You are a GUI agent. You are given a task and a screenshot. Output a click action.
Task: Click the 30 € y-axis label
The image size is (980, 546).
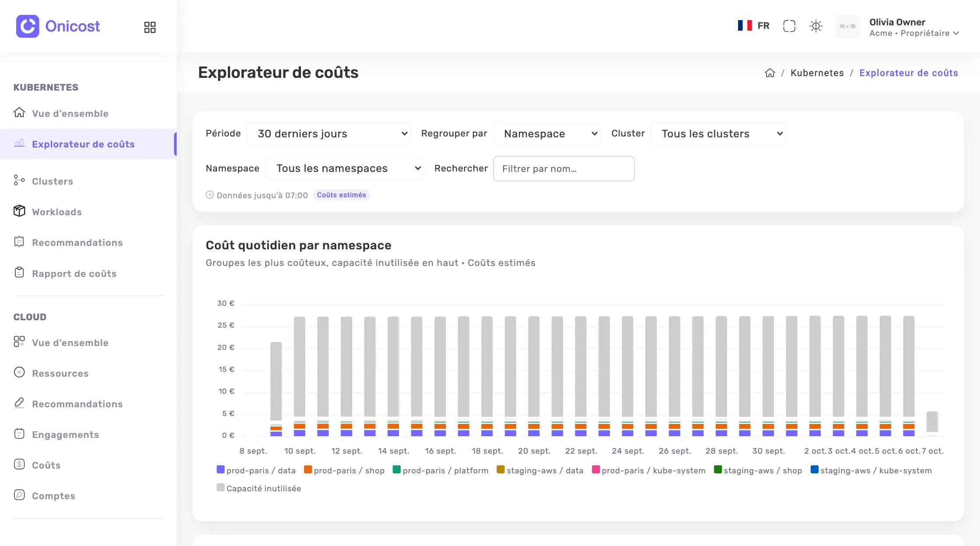[226, 303]
